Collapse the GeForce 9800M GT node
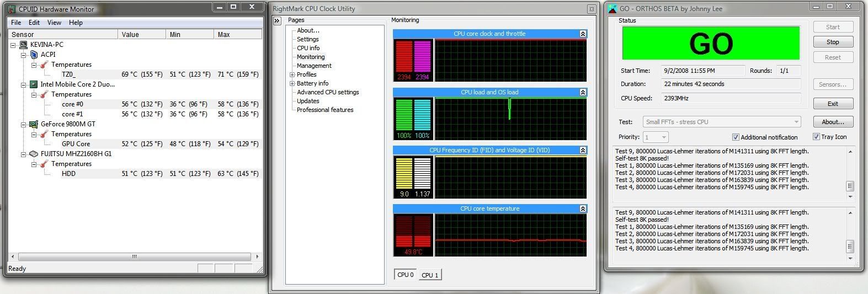 pyautogui.click(x=24, y=124)
